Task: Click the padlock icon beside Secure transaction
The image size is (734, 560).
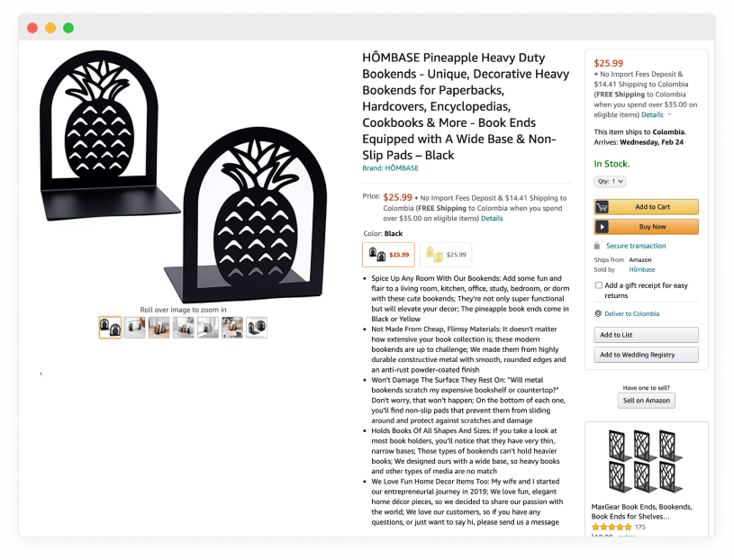Action: (x=597, y=246)
